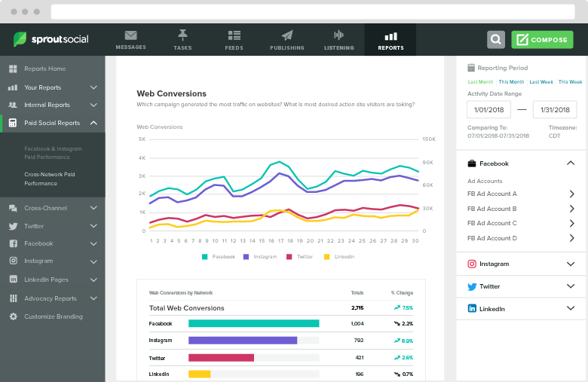Viewport: 588px width, 382px height.
Task: Open Customize Branding settings
Action: tap(54, 316)
